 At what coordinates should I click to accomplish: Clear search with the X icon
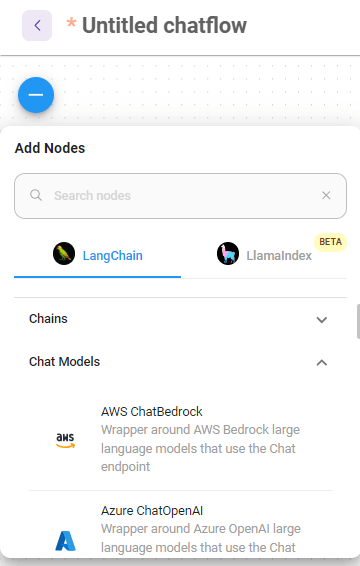(326, 195)
